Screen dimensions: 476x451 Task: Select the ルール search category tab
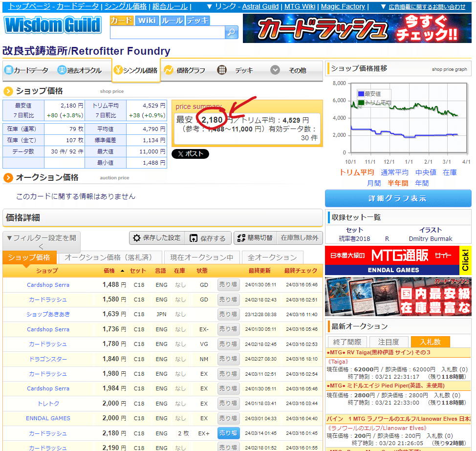[x=172, y=21]
